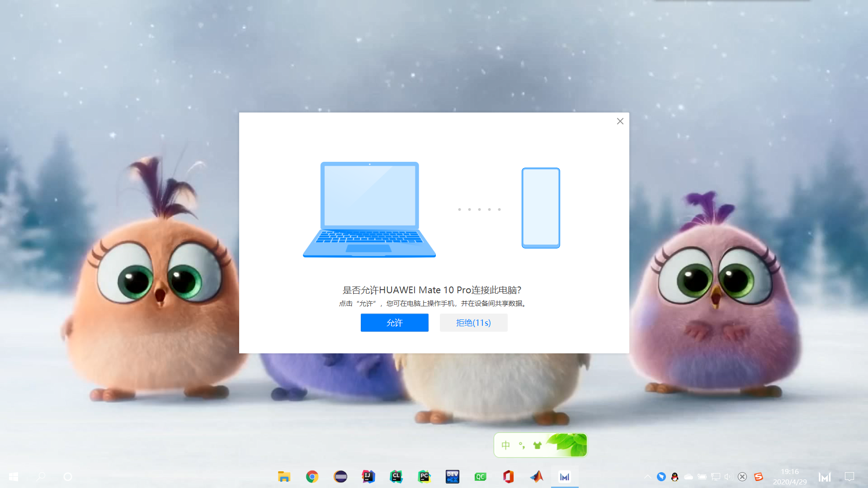
Task: Close the HUAWEI connection dialog
Action: tap(620, 121)
